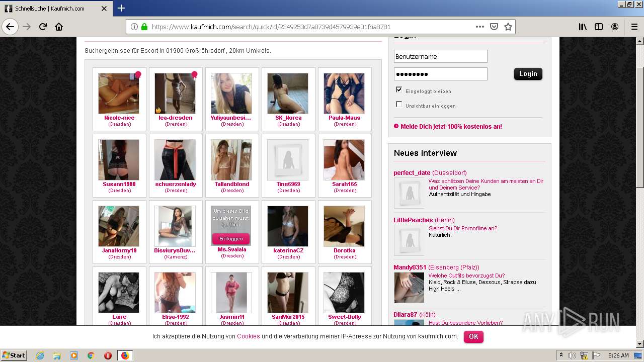Image resolution: width=644 pixels, height=362 pixels.
Task: Click green padlock security icon
Action: tap(144, 27)
